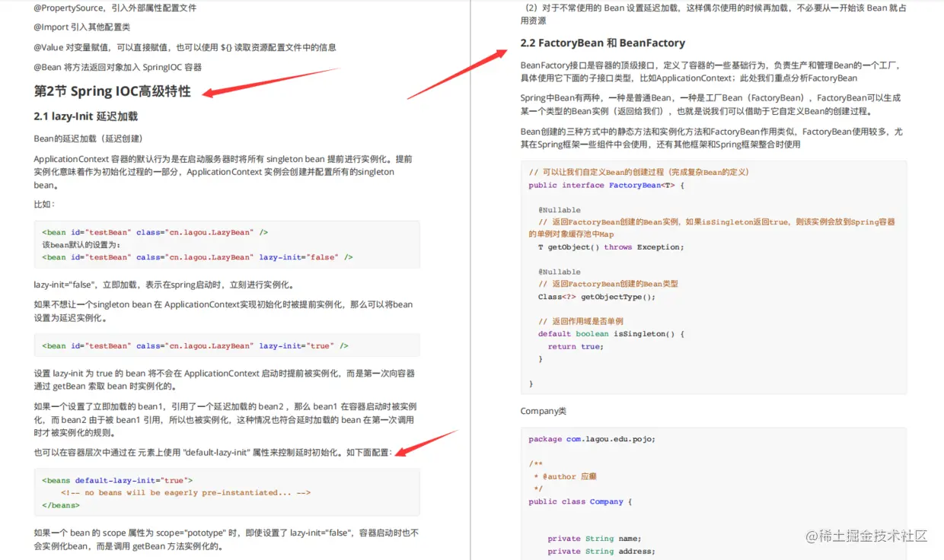Click paragraph starting 'BeanFactory接口是容器的顶级接口'

[712, 72]
